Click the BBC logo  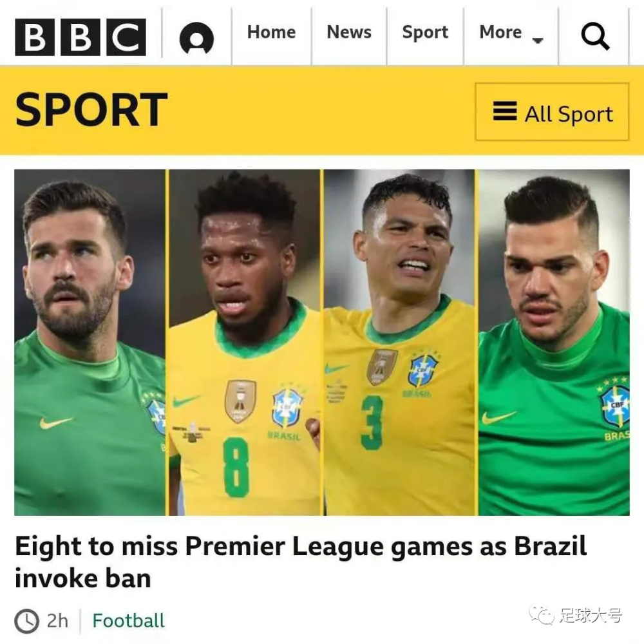pos(80,37)
